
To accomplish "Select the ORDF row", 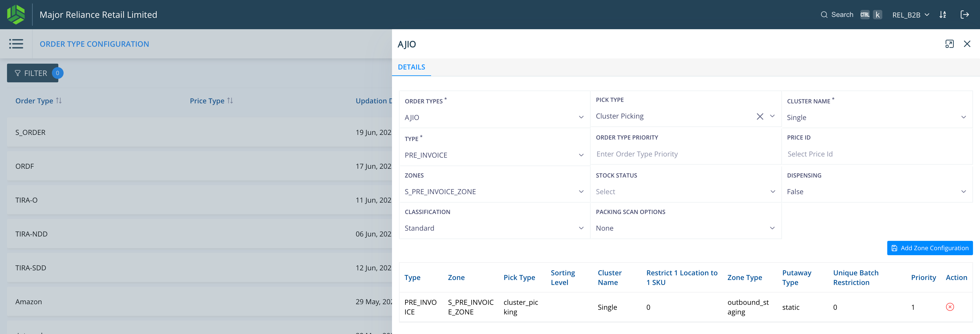I will point(199,166).
